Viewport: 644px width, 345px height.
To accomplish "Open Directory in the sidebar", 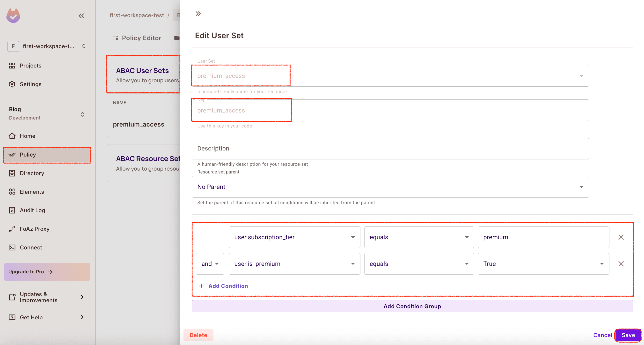I will [x=47, y=173].
